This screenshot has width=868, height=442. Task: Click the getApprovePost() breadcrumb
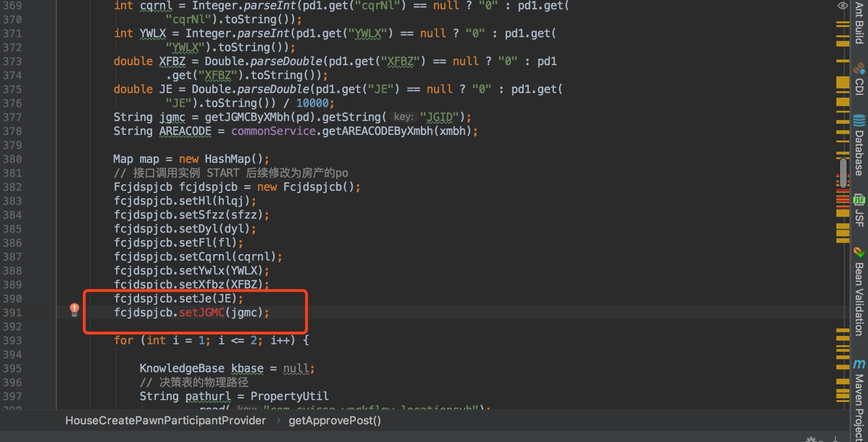click(x=335, y=421)
